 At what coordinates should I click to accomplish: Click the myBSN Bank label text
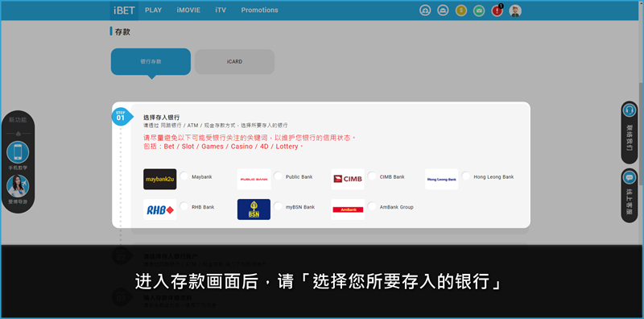(x=300, y=207)
